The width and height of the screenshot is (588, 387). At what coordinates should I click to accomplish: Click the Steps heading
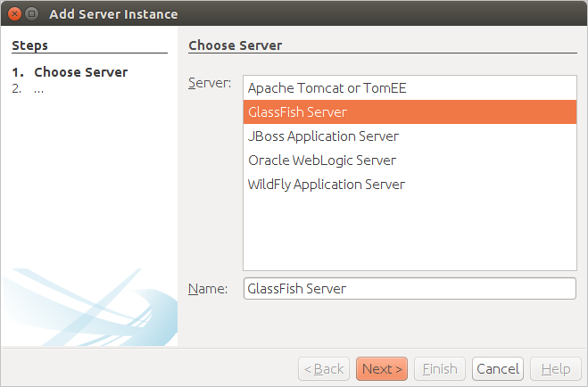click(x=30, y=45)
